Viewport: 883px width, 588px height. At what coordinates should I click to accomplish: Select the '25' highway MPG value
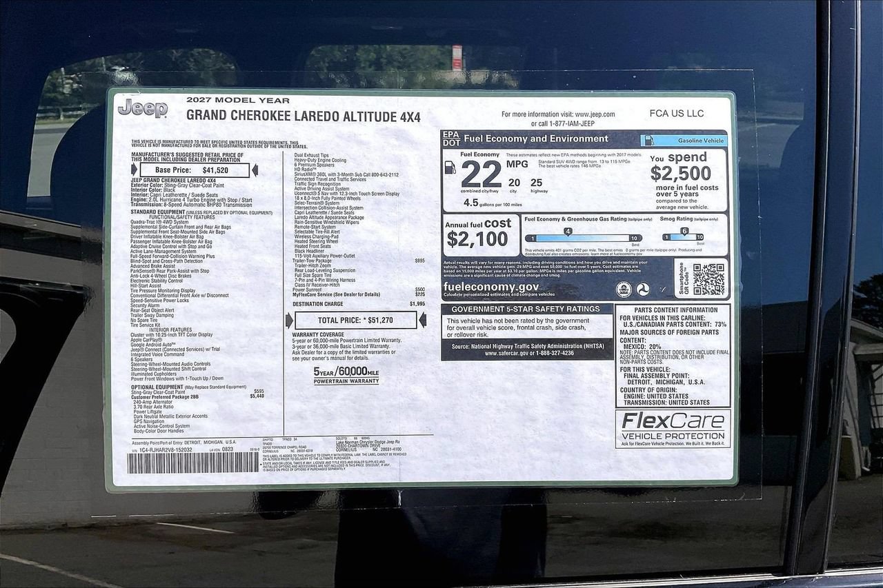tap(537, 183)
